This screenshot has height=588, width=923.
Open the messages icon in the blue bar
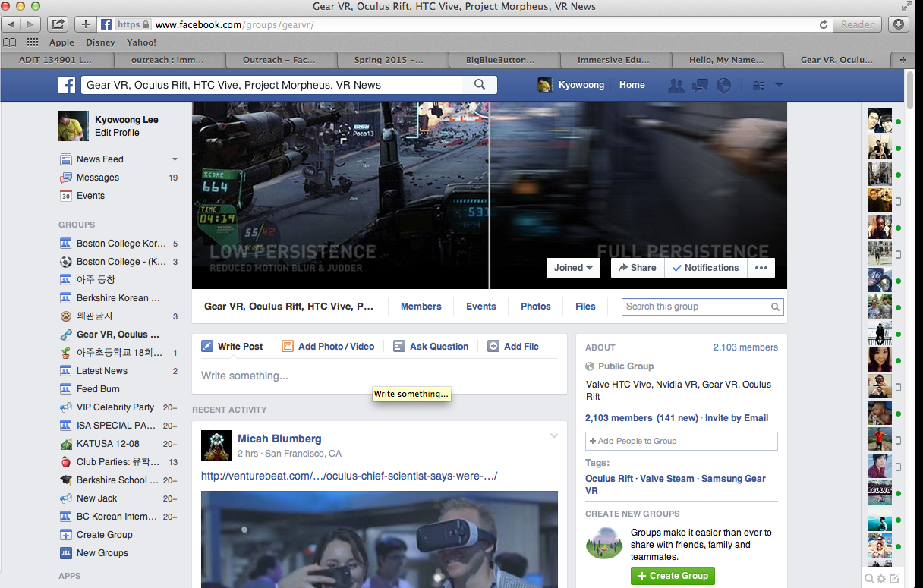(x=700, y=85)
